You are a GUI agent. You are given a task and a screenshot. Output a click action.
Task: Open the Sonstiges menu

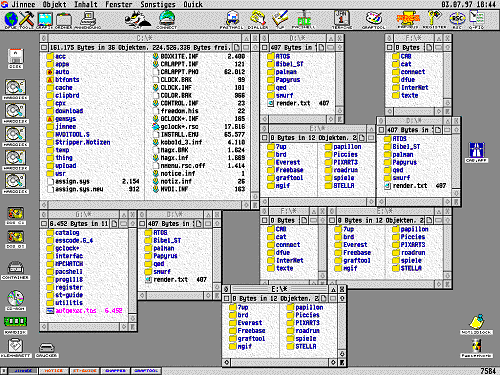158,4
